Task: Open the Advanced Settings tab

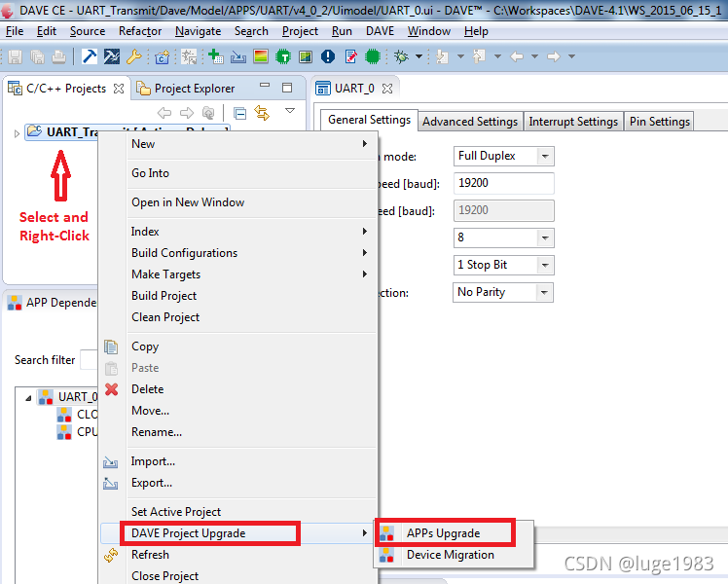Action: click(x=470, y=122)
